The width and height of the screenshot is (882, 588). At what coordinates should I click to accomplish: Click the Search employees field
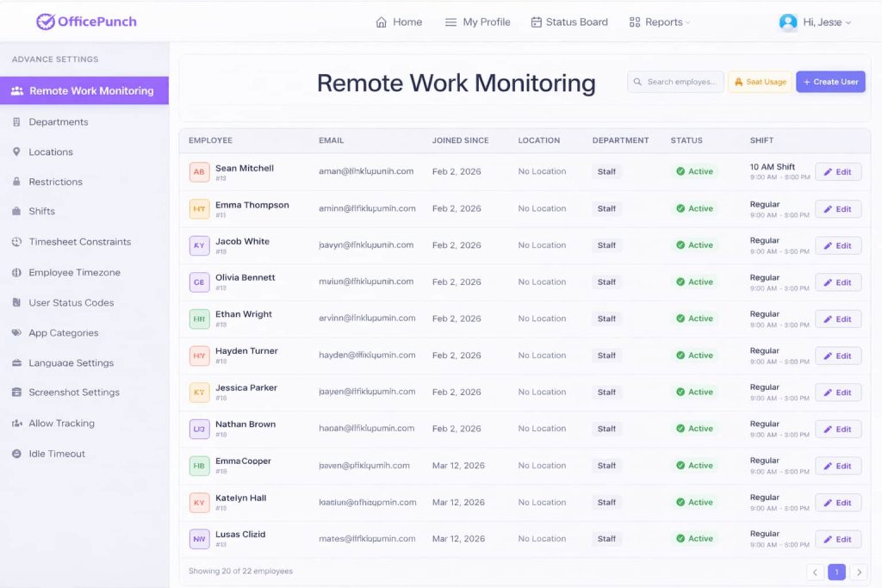(x=675, y=82)
